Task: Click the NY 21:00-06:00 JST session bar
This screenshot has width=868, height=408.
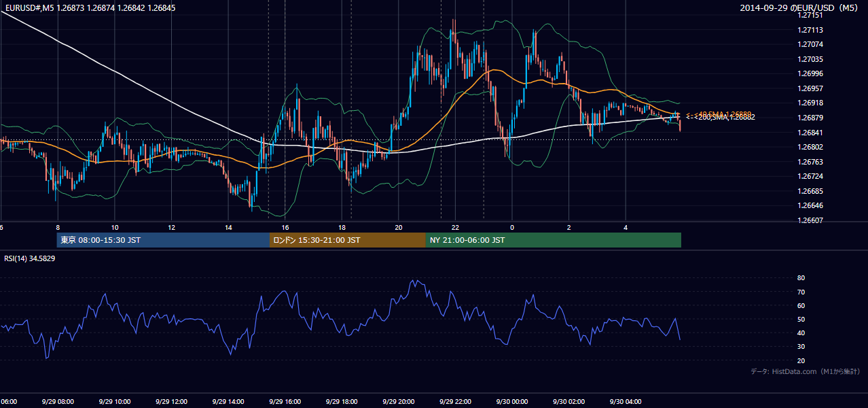Action: [x=554, y=240]
